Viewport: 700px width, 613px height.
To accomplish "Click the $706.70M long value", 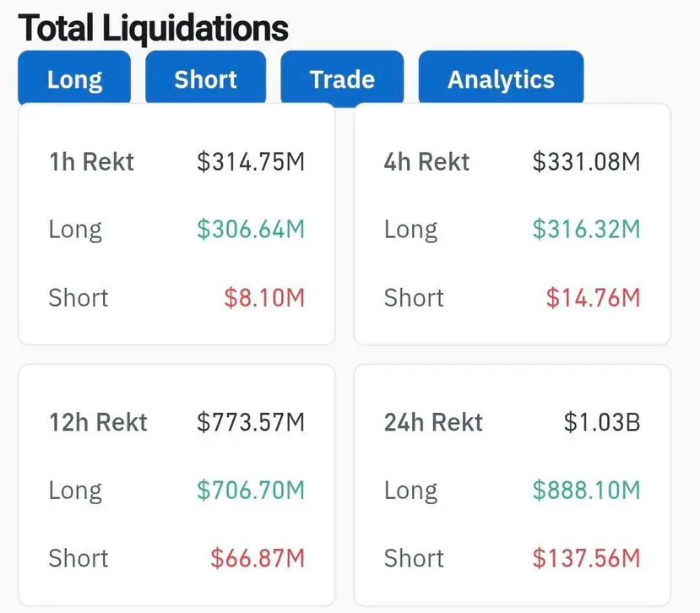I will tap(251, 491).
